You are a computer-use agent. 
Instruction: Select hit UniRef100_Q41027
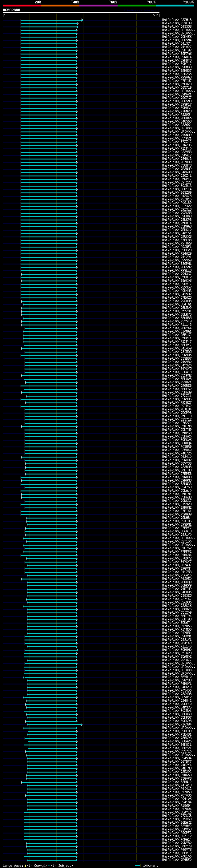(177, 47)
